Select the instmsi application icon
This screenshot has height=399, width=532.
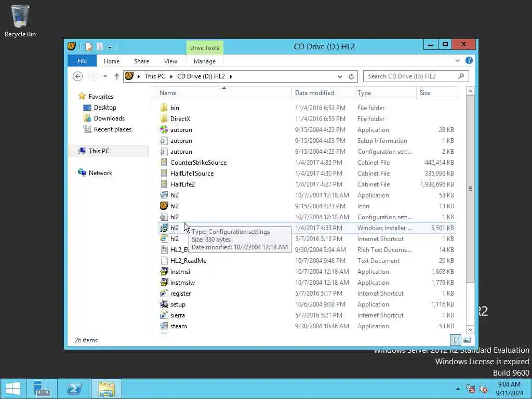[164, 271]
